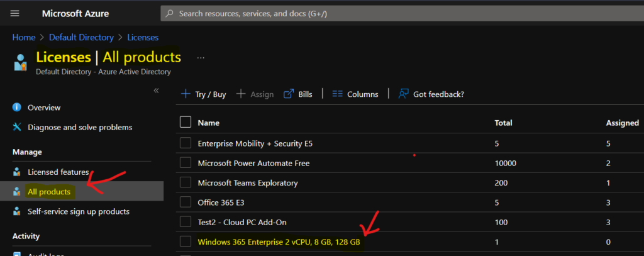Click the 200 total value cell

coord(501,183)
